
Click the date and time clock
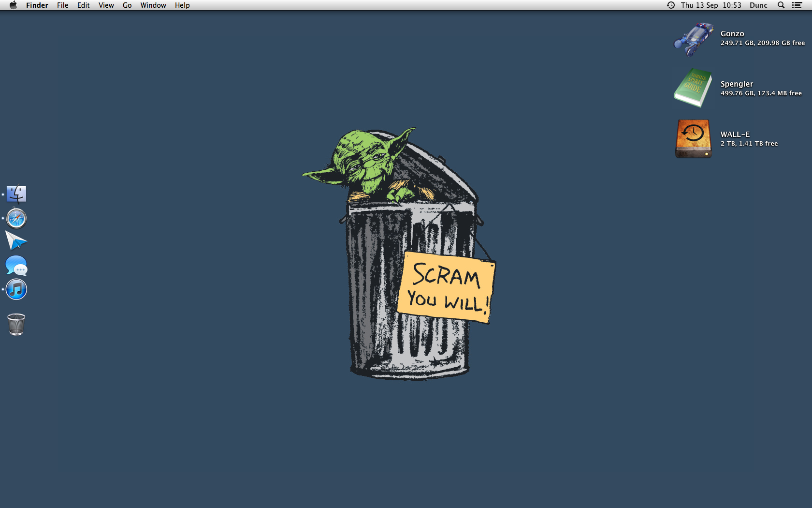coord(711,5)
